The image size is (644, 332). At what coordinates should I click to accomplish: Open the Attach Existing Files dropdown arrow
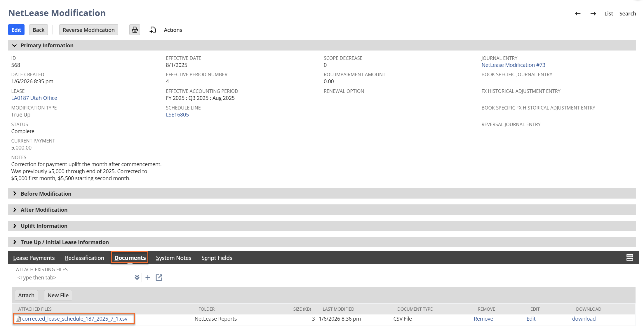pos(137,277)
